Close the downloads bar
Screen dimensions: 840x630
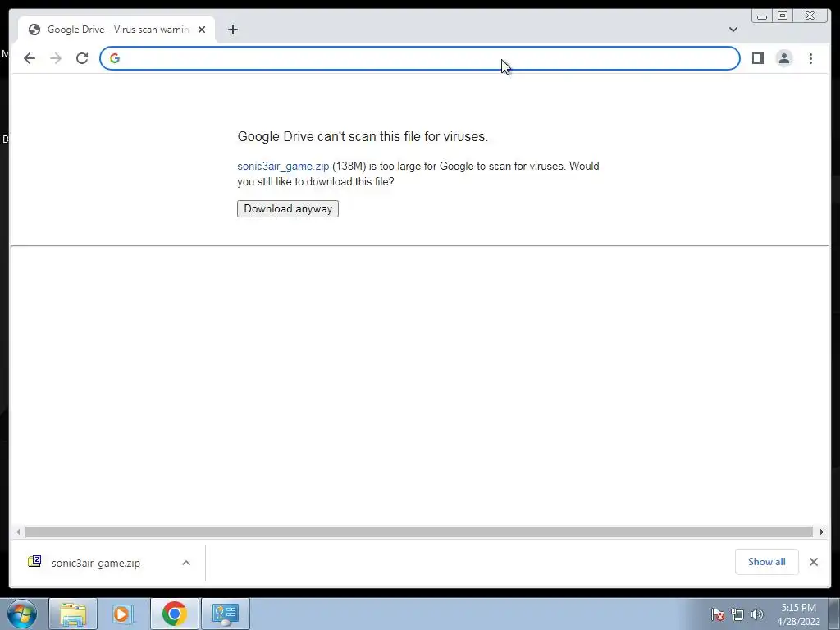pos(814,562)
